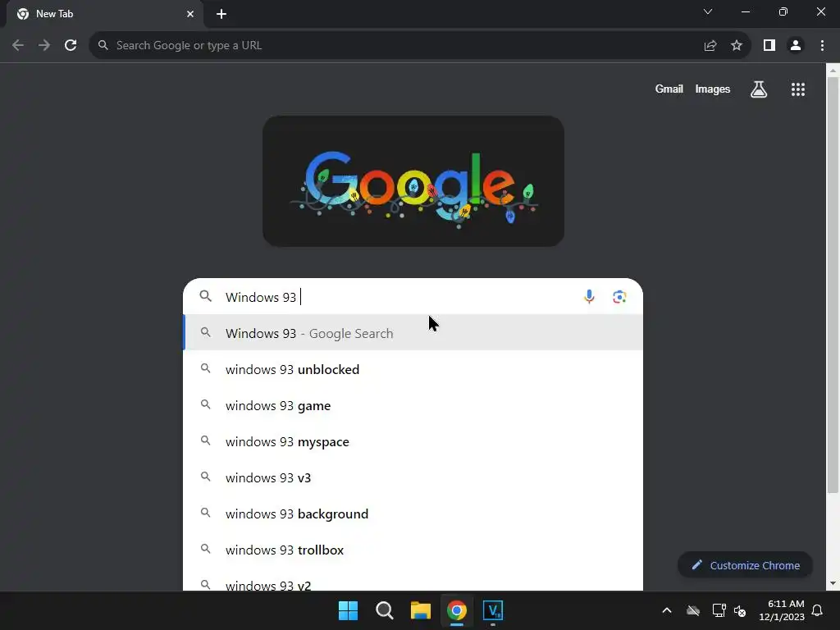This screenshot has height=630, width=840.
Task: Open the Chrome side panel
Action: 769,46
